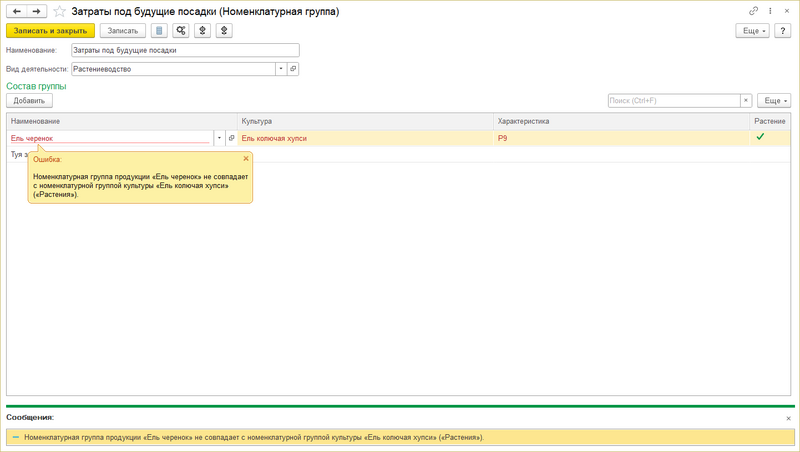Click the Вид деятельности field
Image resolution: width=800 pixels, height=452 pixels.
click(x=173, y=69)
